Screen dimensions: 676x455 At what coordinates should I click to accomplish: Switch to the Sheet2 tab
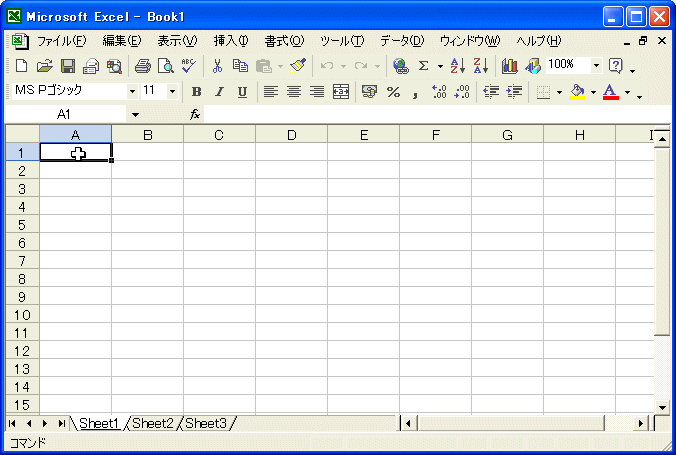click(x=153, y=424)
